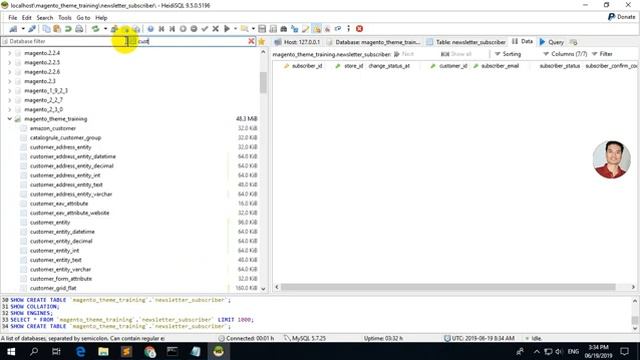Click the Cancel editing X icon
The width and height of the screenshot is (640, 360).
point(216,29)
